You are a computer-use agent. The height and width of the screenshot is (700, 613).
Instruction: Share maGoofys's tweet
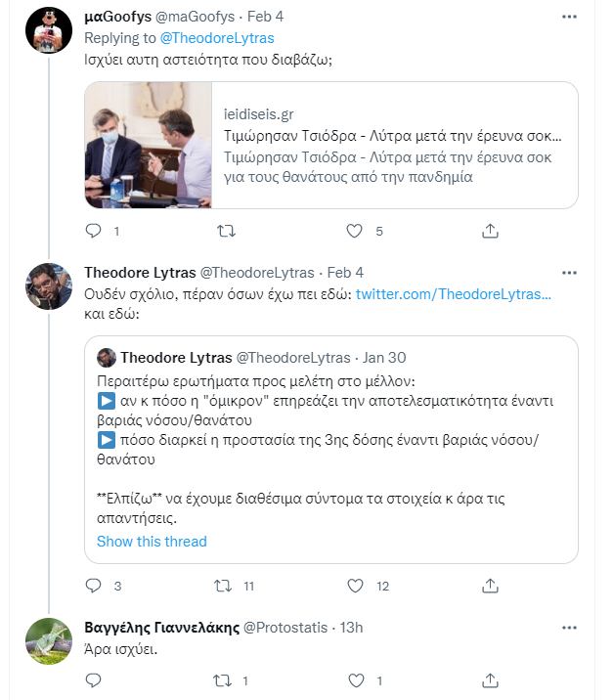(490, 232)
